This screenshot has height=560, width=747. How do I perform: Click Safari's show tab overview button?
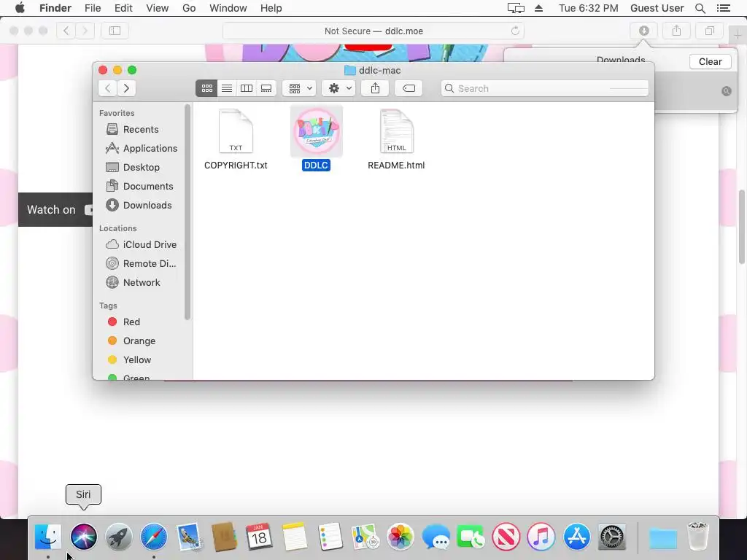[709, 31]
